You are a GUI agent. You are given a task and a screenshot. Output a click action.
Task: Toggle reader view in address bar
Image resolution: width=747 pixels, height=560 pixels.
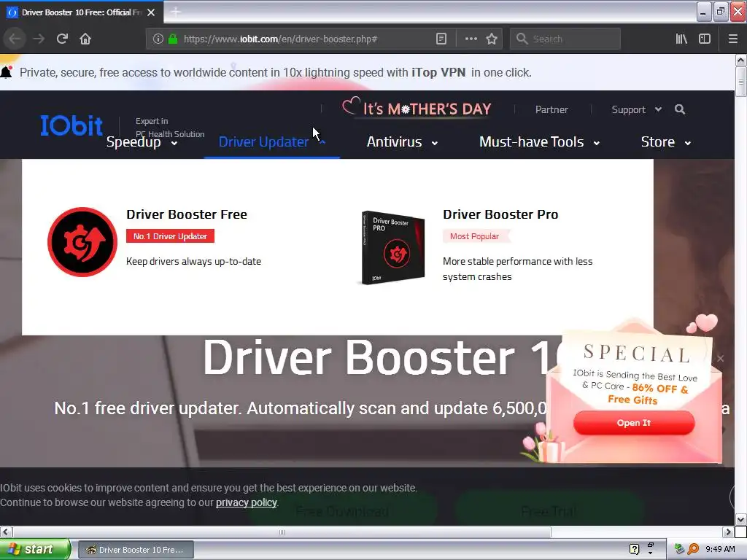[441, 39]
